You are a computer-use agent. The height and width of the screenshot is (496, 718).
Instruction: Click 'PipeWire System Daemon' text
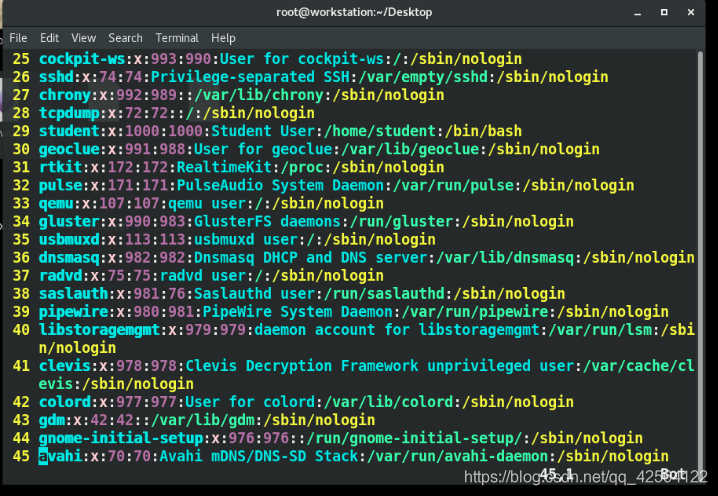(x=298, y=312)
